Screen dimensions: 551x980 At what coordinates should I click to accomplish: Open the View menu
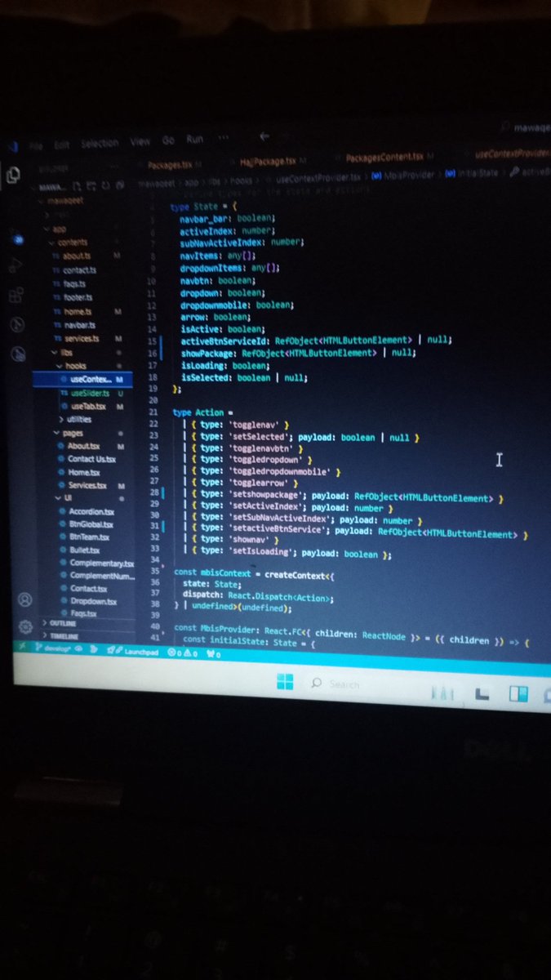point(140,141)
